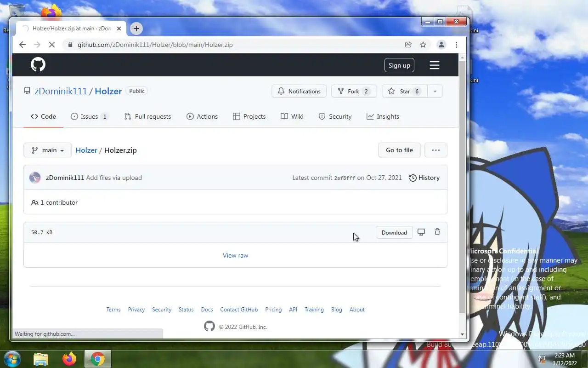
Task: Open the Issues tab
Action: pyautogui.click(x=90, y=116)
